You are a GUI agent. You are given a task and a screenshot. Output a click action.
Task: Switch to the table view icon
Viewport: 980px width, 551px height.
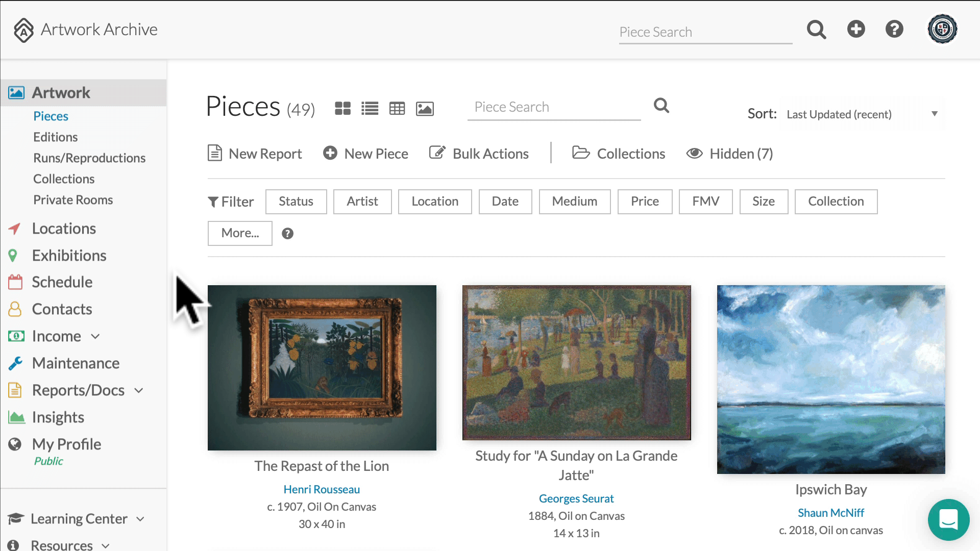pyautogui.click(x=397, y=108)
